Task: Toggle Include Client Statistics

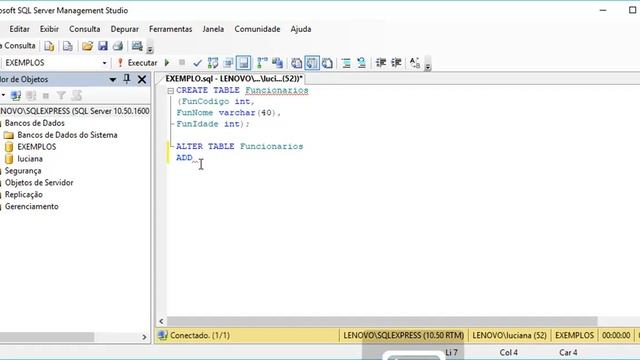Action: [x=278, y=63]
